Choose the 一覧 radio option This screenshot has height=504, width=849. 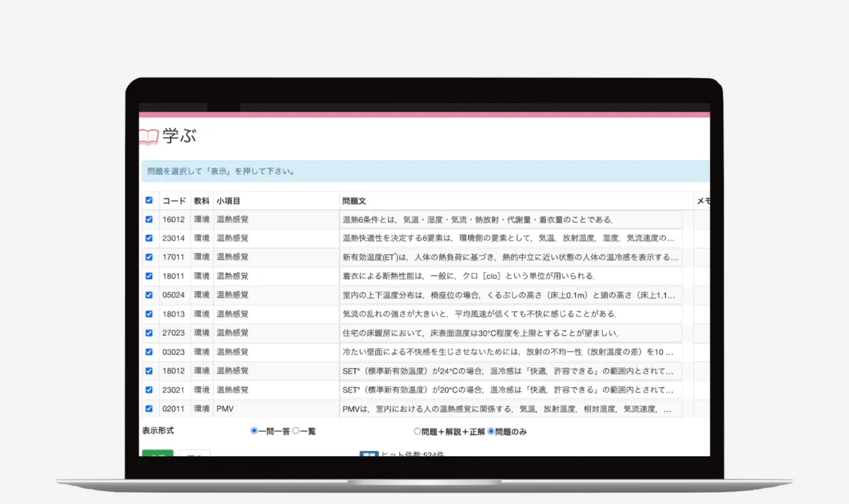click(x=296, y=431)
